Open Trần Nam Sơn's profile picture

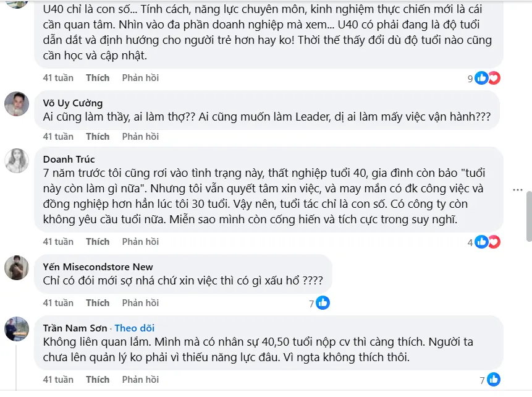point(17,329)
